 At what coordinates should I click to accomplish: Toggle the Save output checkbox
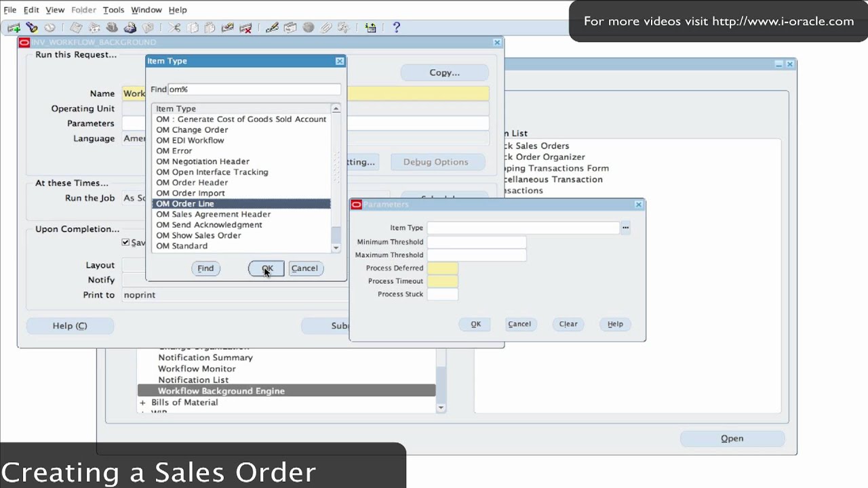125,242
